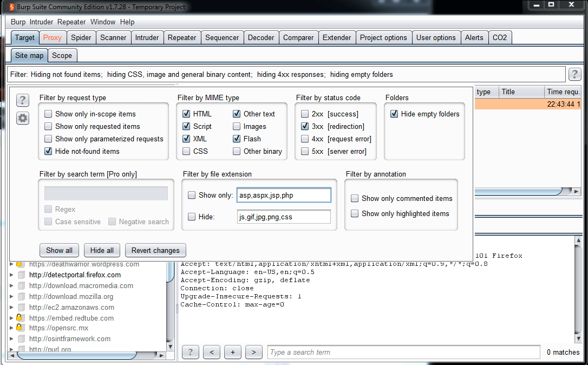Toggle the 4xx request error checkbox

pos(305,139)
